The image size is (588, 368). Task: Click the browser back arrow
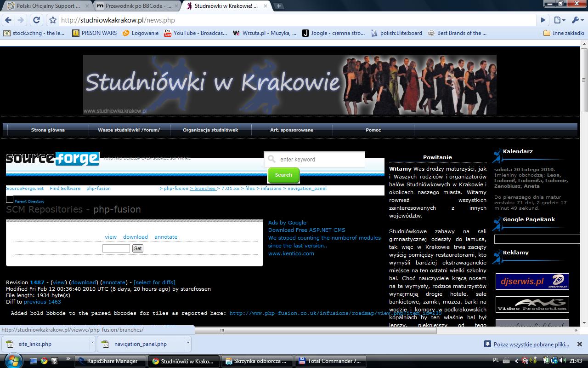point(8,20)
